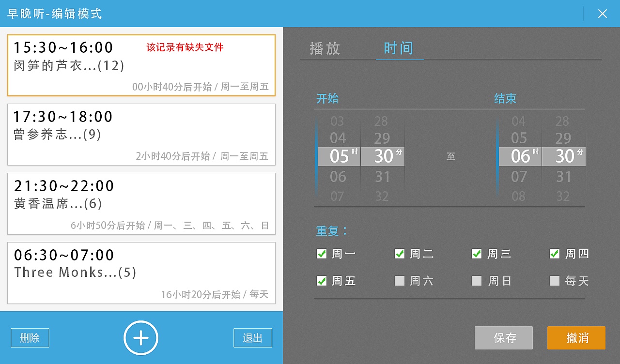This screenshot has height=364, width=620.
Task: Uncheck the 周三 repeat day
Action: click(x=477, y=254)
